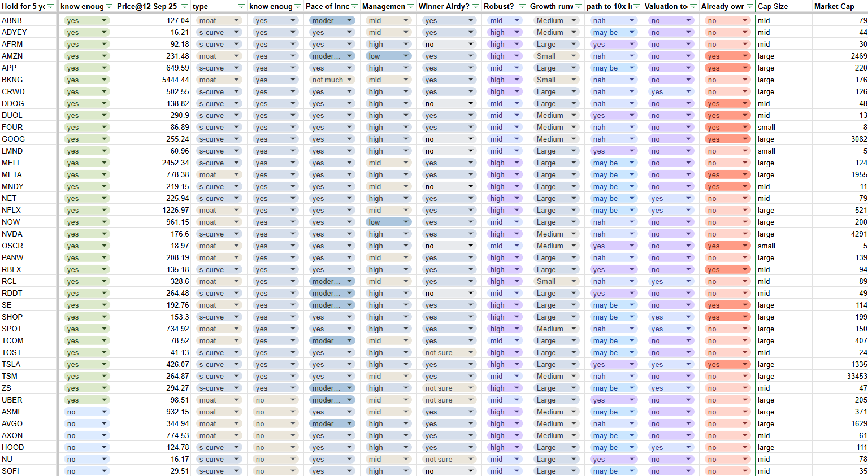The height and width of the screenshot is (476, 868).
Task: Expand TSLA path to 10x dropdown 'yes'
Action: tap(632, 364)
